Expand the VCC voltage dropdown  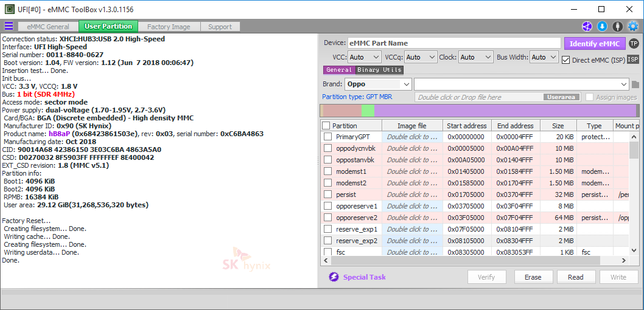pos(365,57)
